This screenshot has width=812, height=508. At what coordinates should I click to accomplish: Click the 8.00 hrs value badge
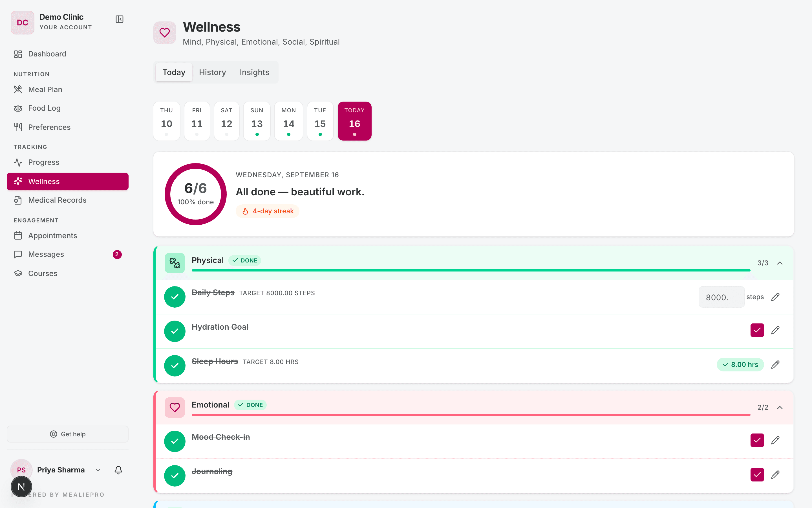pos(740,365)
